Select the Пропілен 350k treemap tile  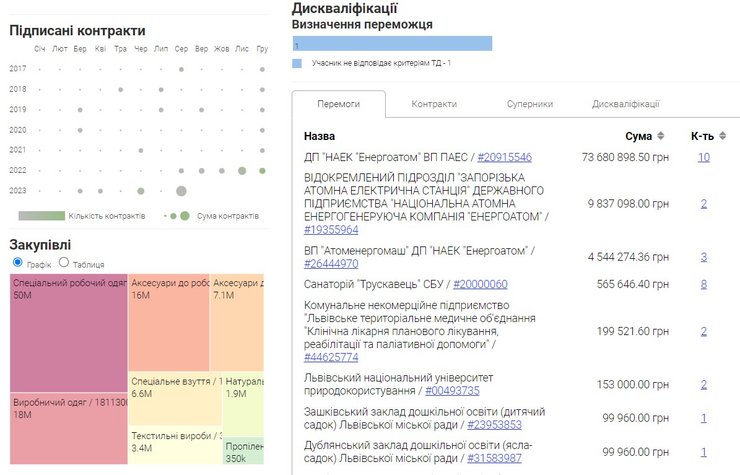[x=243, y=451]
